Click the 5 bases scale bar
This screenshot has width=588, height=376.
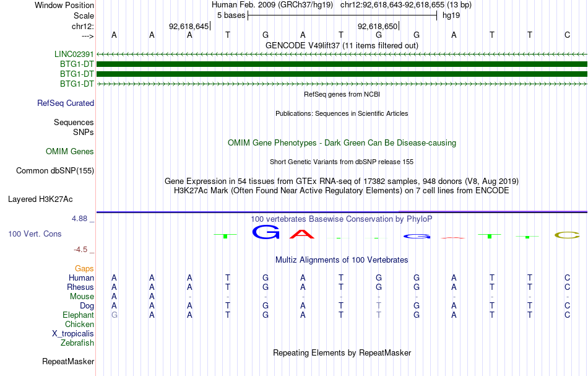click(x=342, y=15)
